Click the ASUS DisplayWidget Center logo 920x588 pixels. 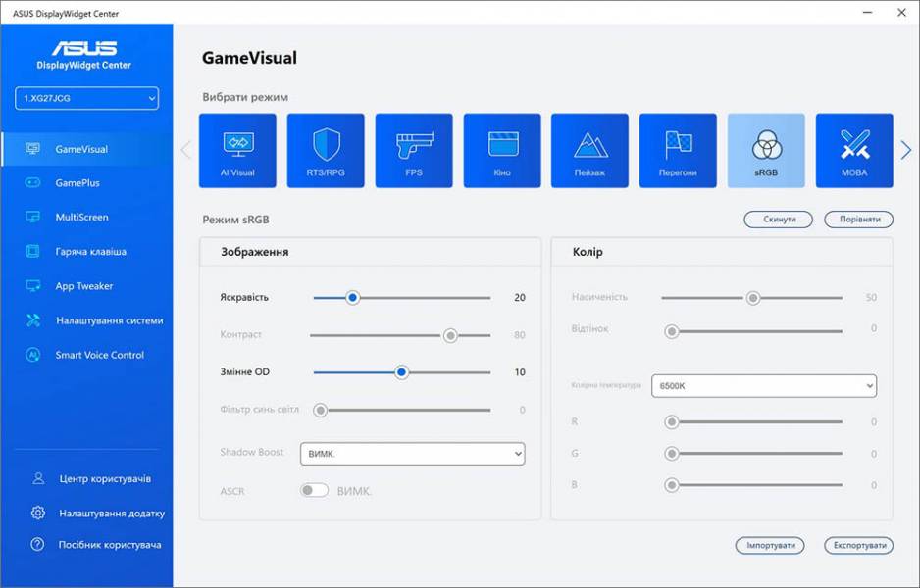click(x=84, y=55)
